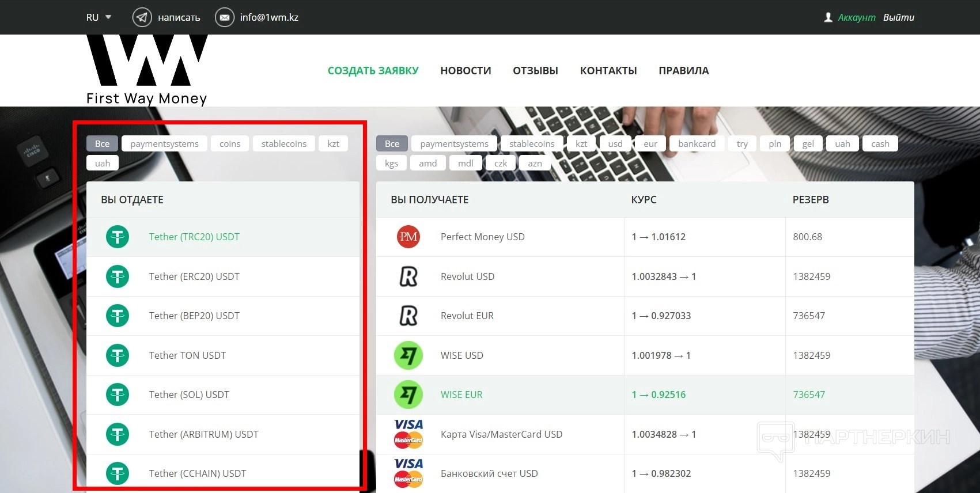Click Tether TON coin icon
Image resolution: width=980 pixels, height=493 pixels.
coord(118,355)
